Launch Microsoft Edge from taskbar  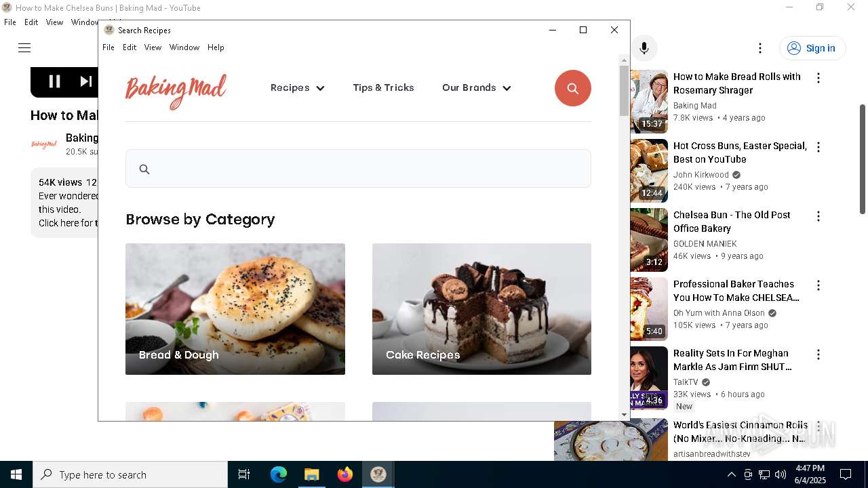(x=279, y=474)
